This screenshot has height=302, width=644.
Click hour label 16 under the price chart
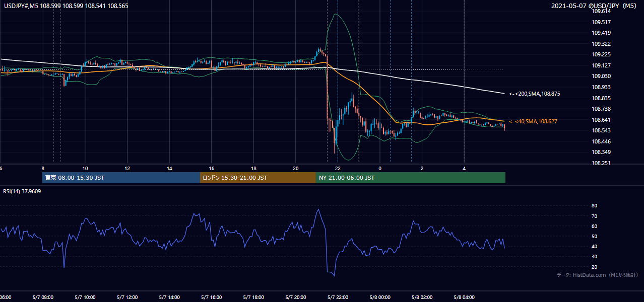pos(212,168)
